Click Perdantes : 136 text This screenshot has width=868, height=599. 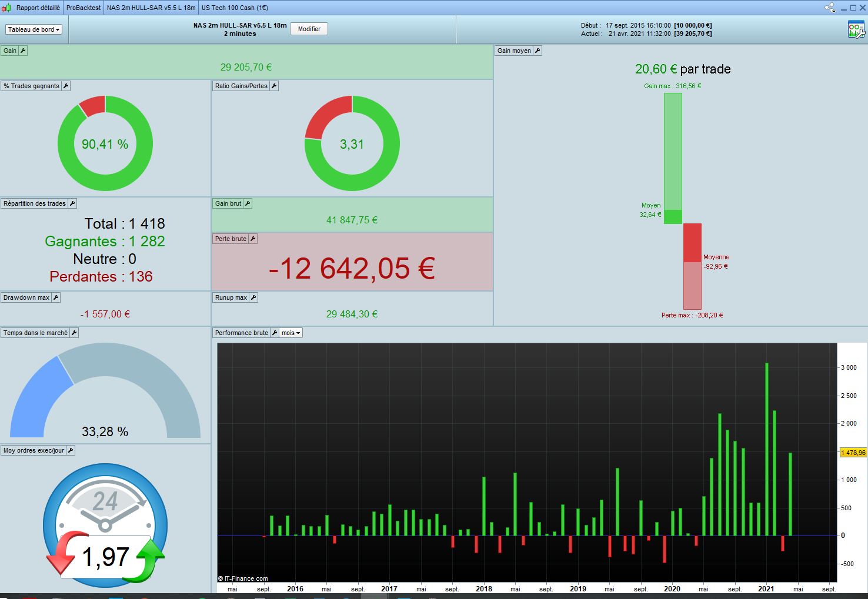pyautogui.click(x=101, y=276)
